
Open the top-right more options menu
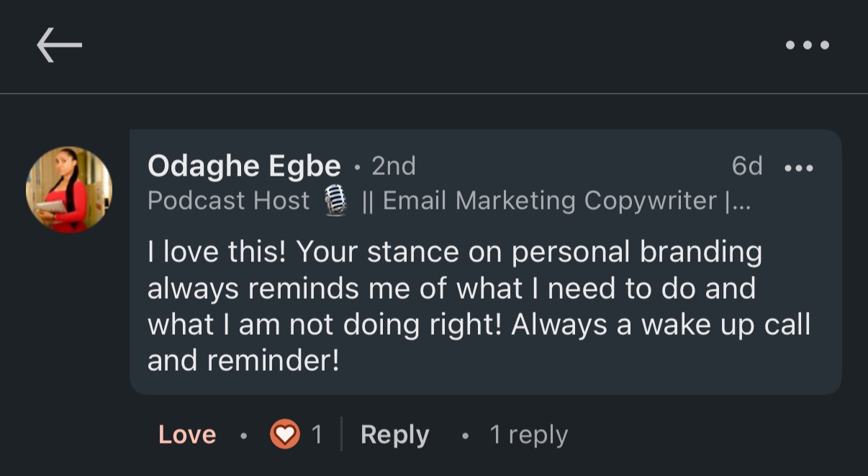click(808, 45)
